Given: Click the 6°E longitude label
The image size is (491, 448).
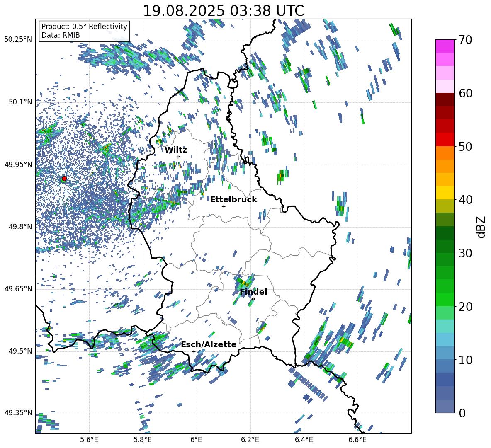Looking at the screenshot, I should tap(196, 440).
